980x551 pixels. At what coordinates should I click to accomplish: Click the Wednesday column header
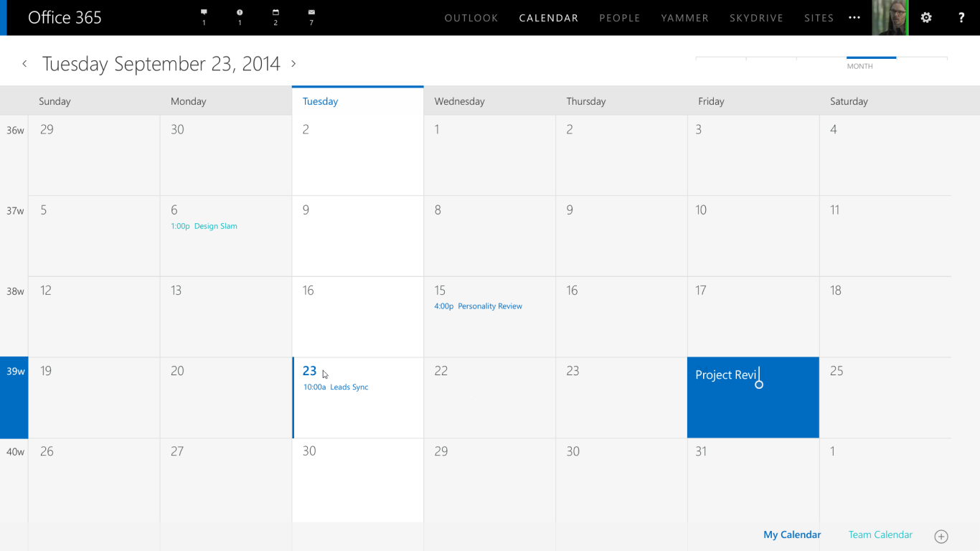[459, 101]
